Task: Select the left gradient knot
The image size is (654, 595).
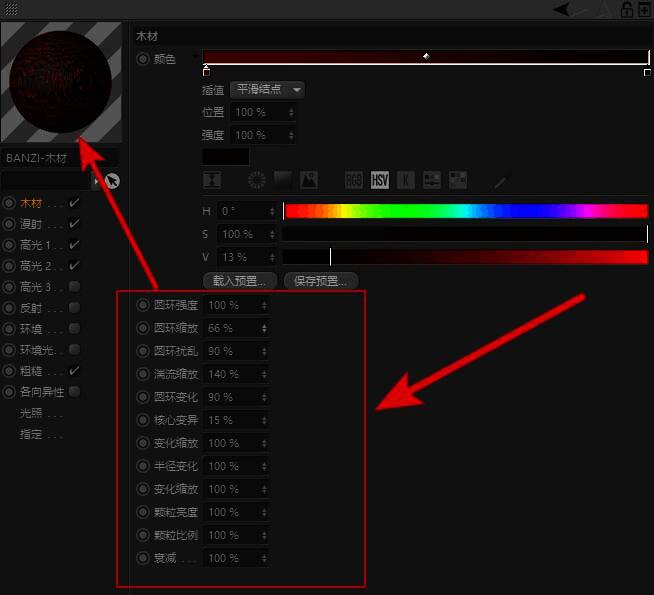Action: pos(206,71)
